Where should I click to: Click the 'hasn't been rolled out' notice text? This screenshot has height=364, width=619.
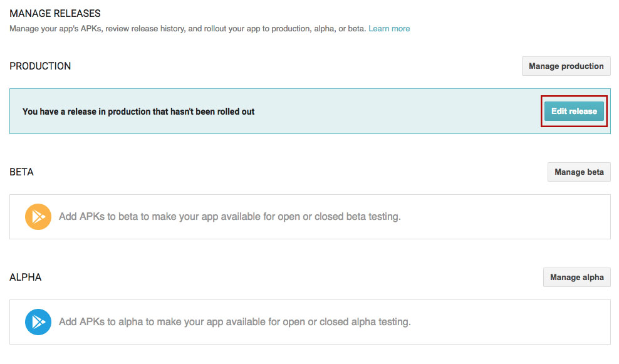pyautogui.click(x=138, y=112)
